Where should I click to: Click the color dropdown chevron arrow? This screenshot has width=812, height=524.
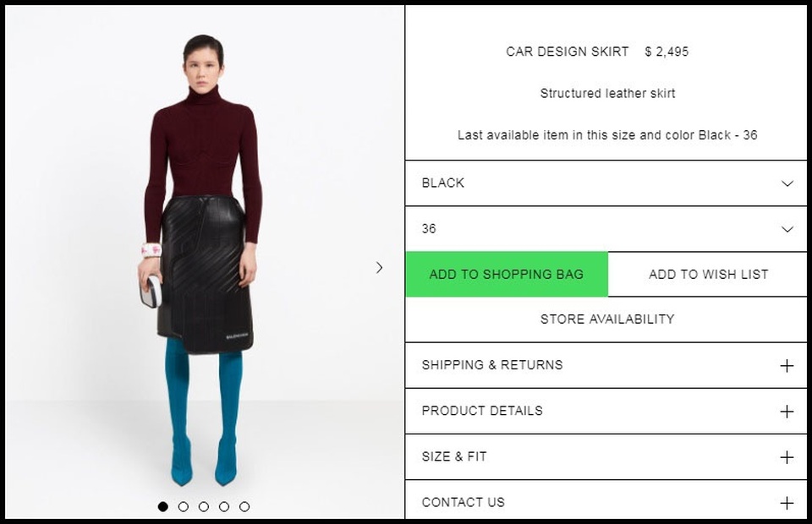[787, 183]
